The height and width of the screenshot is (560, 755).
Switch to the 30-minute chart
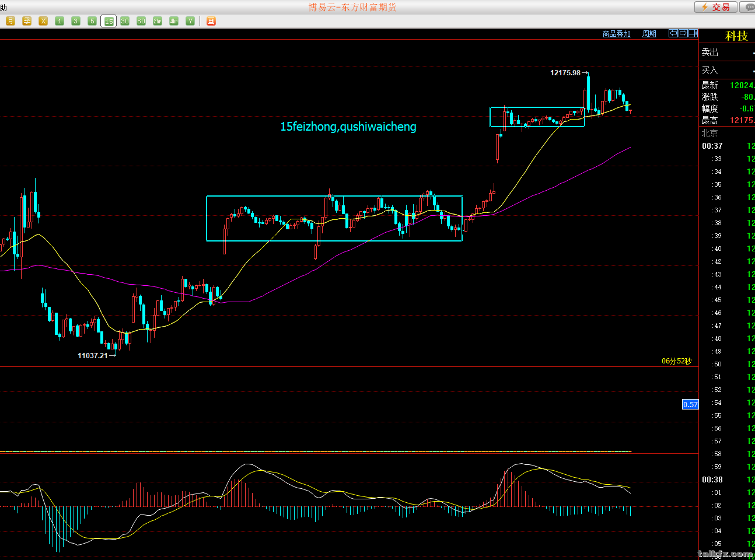(x=125, y=21)
